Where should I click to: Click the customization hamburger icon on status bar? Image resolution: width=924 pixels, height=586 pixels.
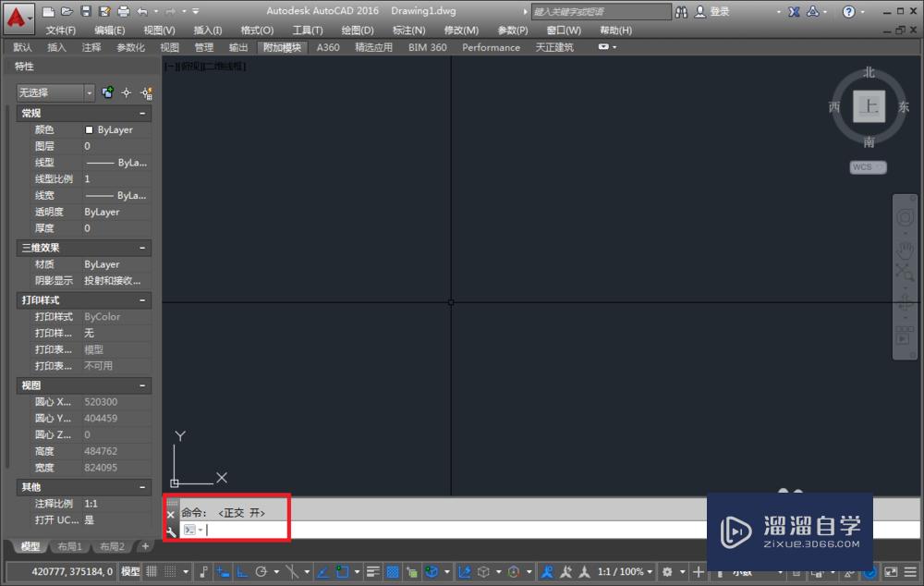click(x=910, y=571)
